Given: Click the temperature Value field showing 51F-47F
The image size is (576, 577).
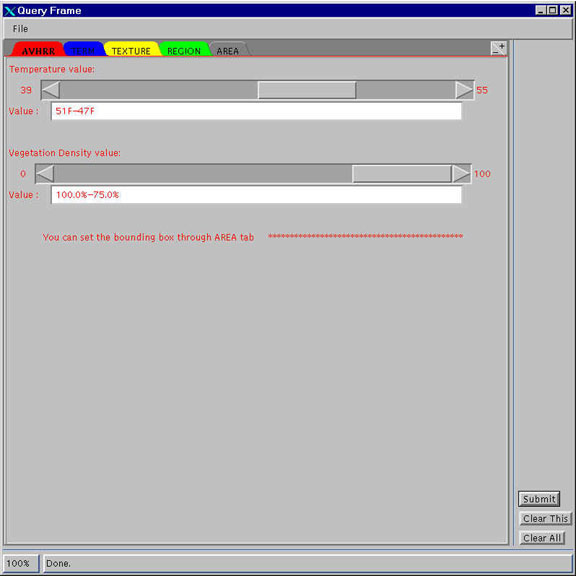Looking at the screenshot, I should (x=256, y=111).
